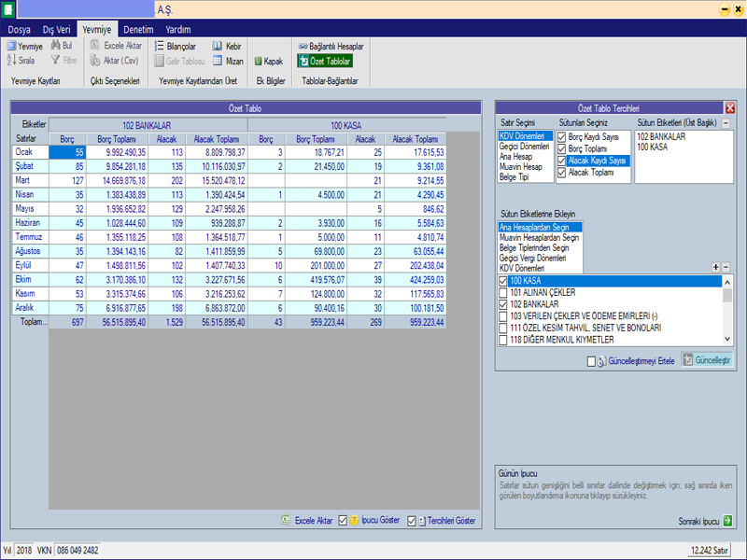Select Ana Hesaplardan Seçin option
This screenshot has width=747, height=560.
(541, 228)
